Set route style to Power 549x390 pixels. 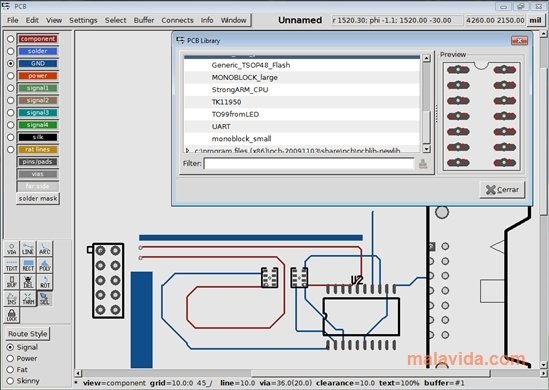coord(10,358)
